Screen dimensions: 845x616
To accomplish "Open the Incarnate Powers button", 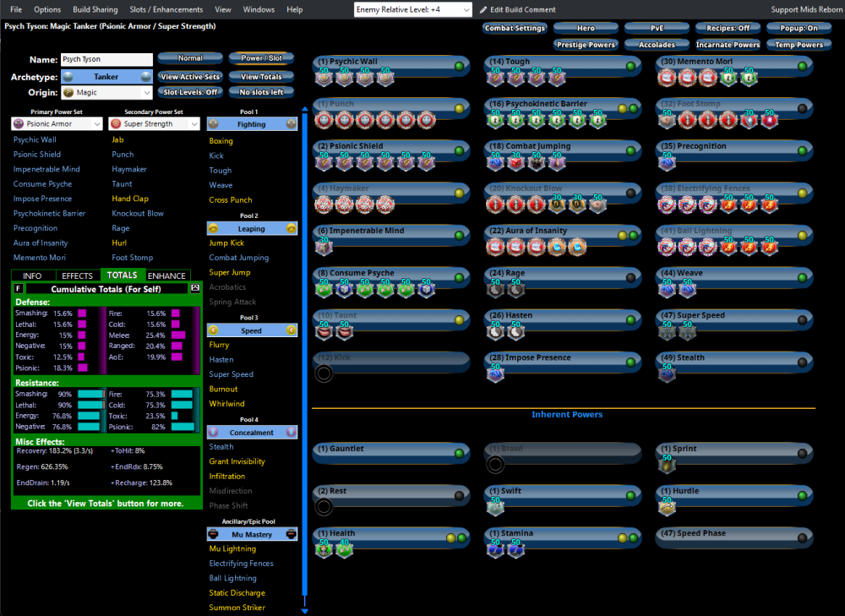I will tap(728, 45).
